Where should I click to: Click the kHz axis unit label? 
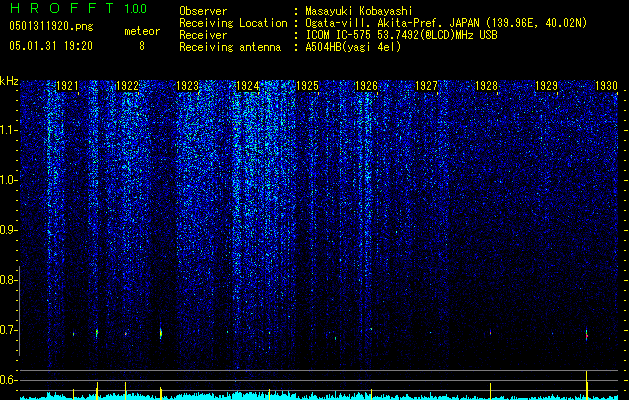[x=9, y=81]
